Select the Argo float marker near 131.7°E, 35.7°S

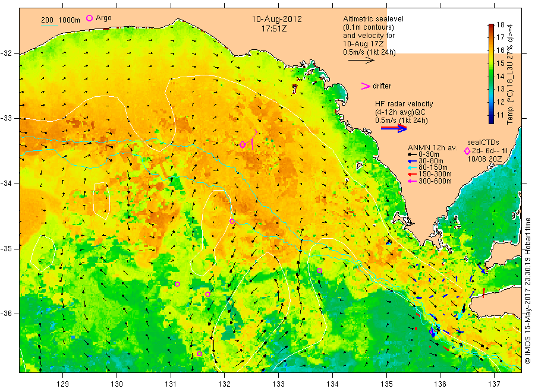point(208,294)
